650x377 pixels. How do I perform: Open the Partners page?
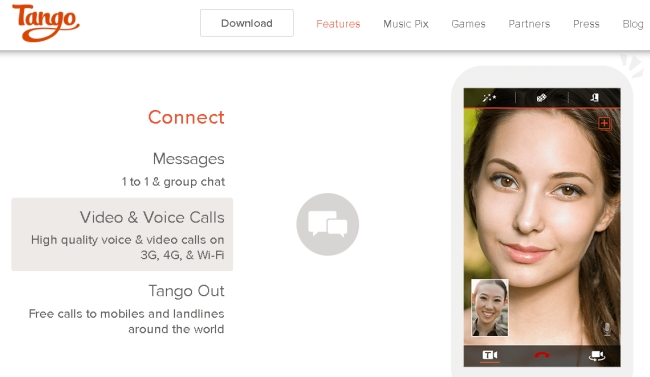tap(529, 24)
